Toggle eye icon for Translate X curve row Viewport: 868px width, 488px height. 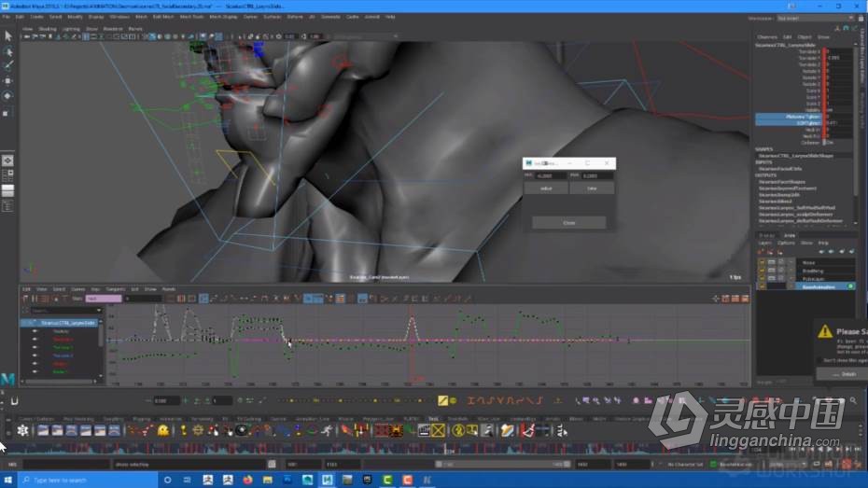click(x=35, y=339)
